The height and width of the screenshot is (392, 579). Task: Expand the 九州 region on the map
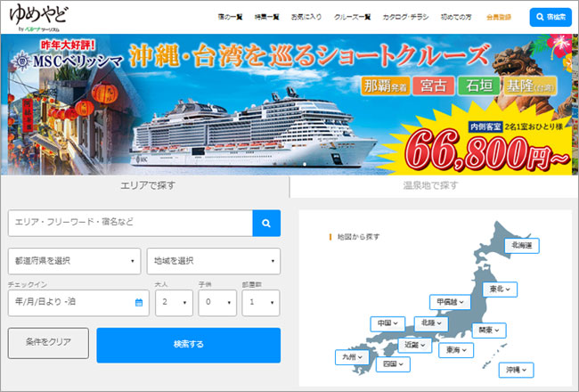[x=352, y=357]
